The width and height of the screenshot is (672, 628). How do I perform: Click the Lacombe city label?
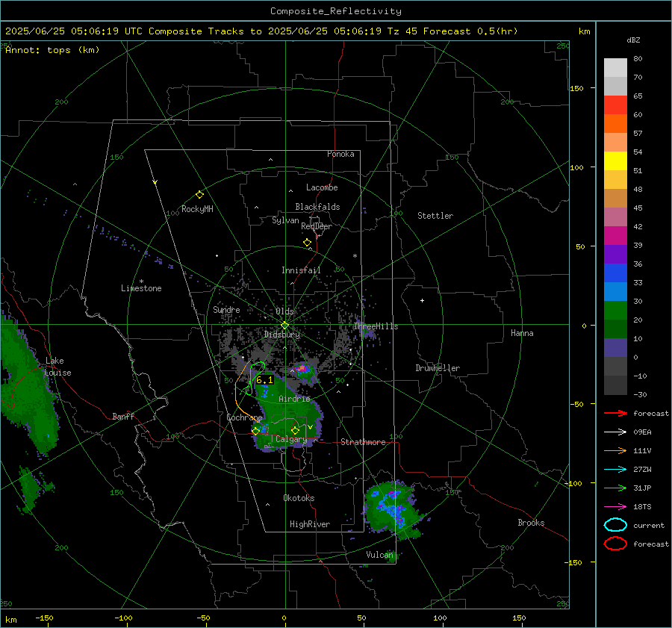click(x=322, y=187)
